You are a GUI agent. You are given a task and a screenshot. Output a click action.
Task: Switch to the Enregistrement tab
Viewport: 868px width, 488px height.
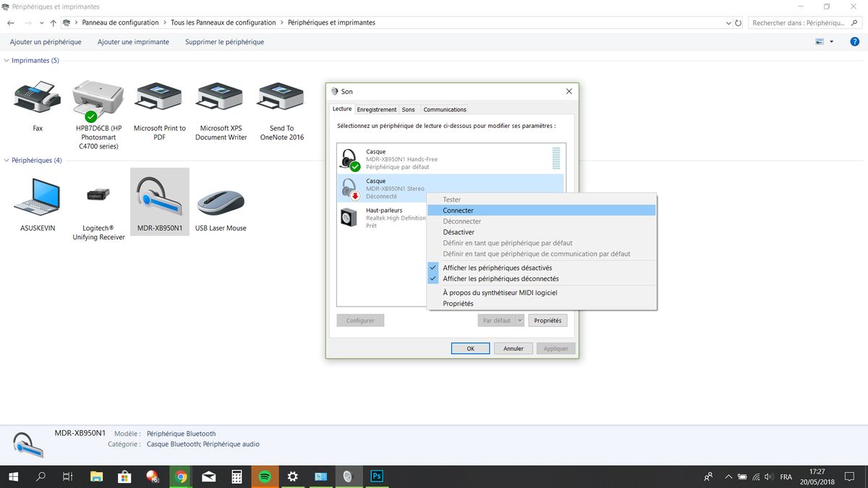(x=377, y=109)
